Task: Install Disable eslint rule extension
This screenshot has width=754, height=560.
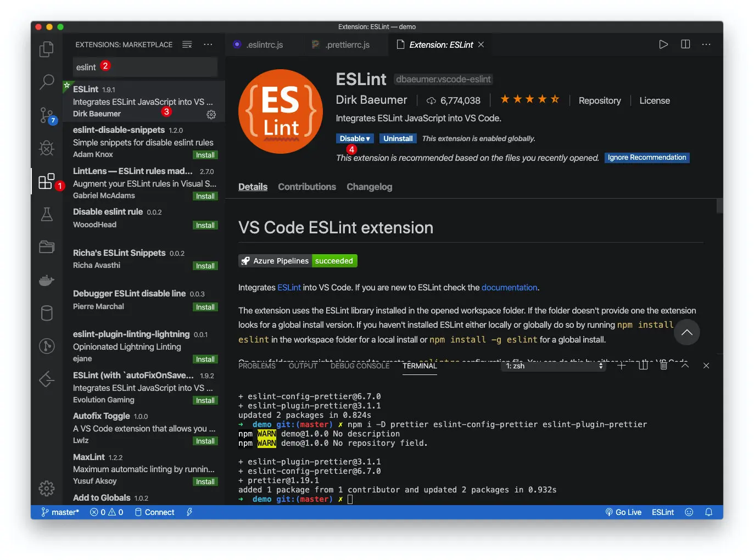Action: (205, 226)
